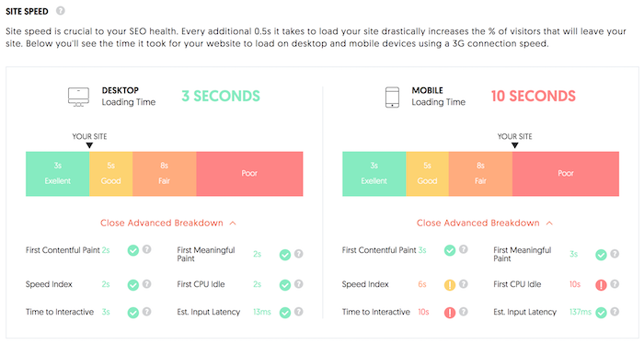Click yellow warning icon for mobile Speed Index

click(450, 285)
